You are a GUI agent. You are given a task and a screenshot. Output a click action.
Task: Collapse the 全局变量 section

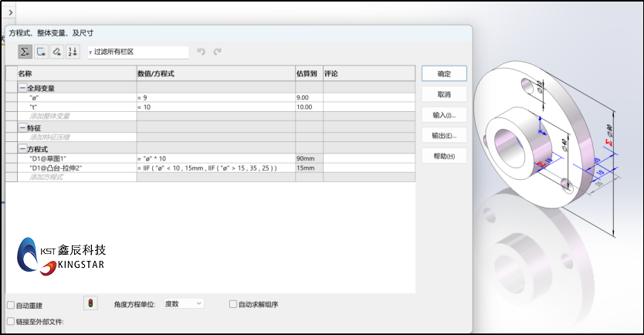(x=11, y=88)
